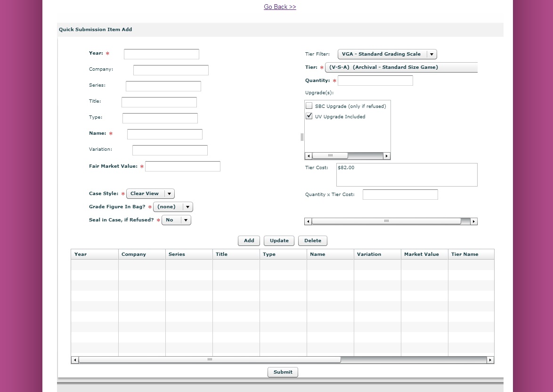Click the tier panel left scroll arrow
Screen dimensions: 553x392
coord(308,221)
